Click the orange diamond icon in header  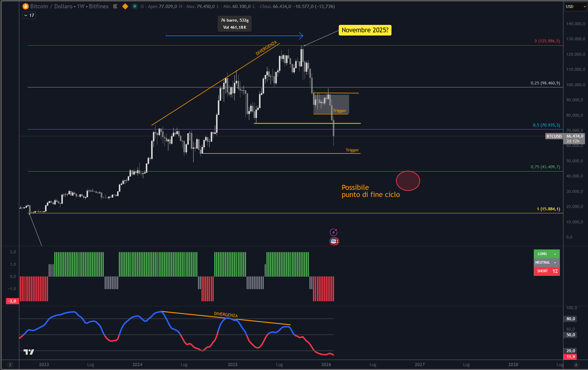tap(125, 7)
